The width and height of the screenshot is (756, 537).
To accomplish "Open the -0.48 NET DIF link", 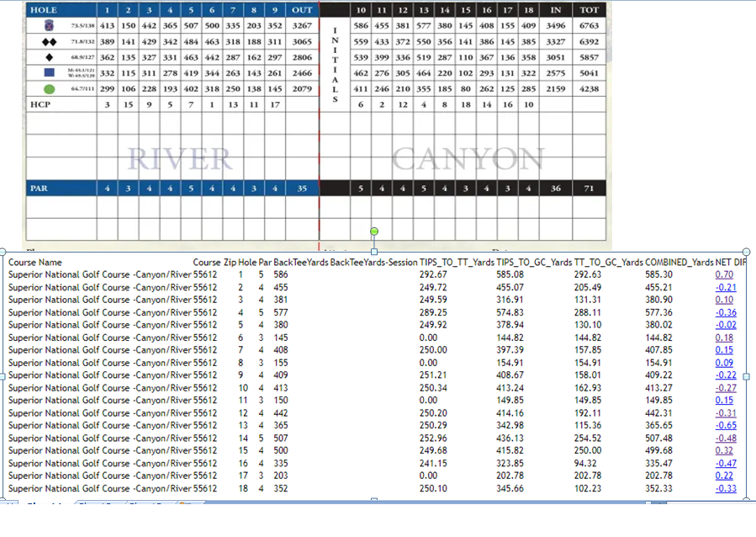I will click(726, 438).
